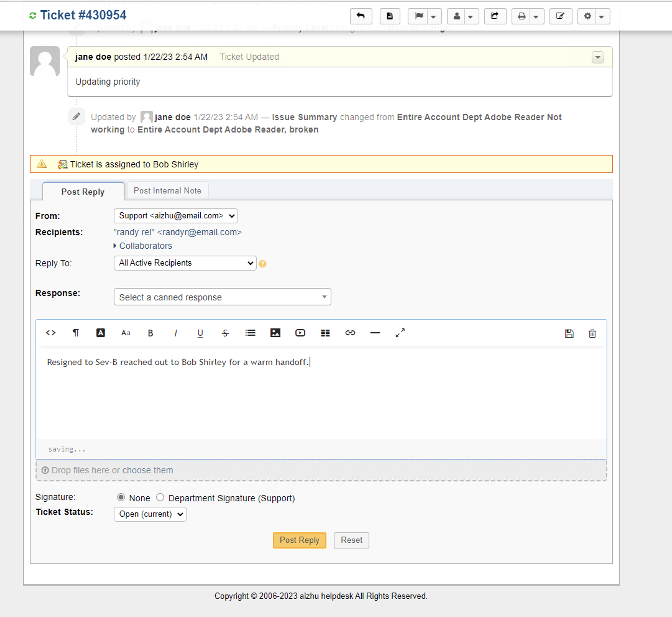The height and width of the screenshot is (617, 672).
Task: Click the reply arrow icon in header
Action: [361, 16]
